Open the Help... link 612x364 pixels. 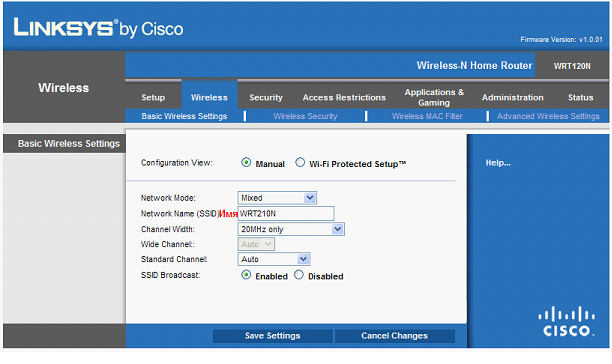point(498,163)
